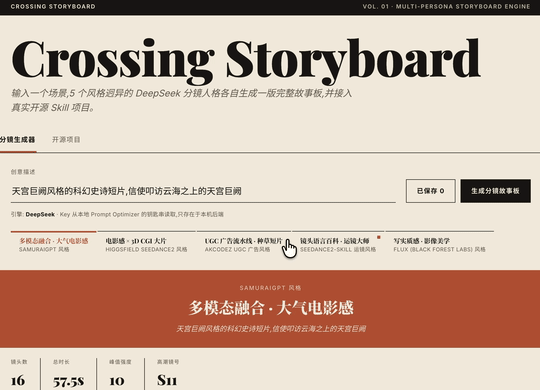Click the CROSSING STORYBOARD header logo text
Viewport: 540px width, 390px height.
(53, 7)
